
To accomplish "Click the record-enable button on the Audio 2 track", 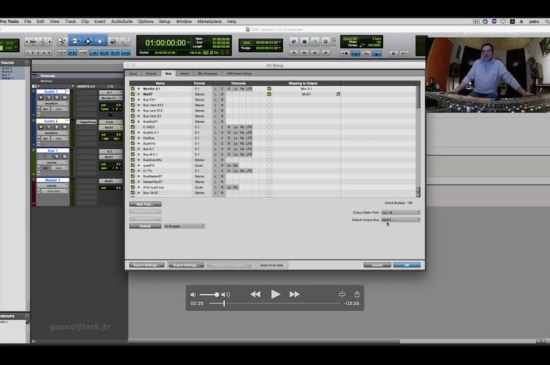I will (x=41, y=127).
